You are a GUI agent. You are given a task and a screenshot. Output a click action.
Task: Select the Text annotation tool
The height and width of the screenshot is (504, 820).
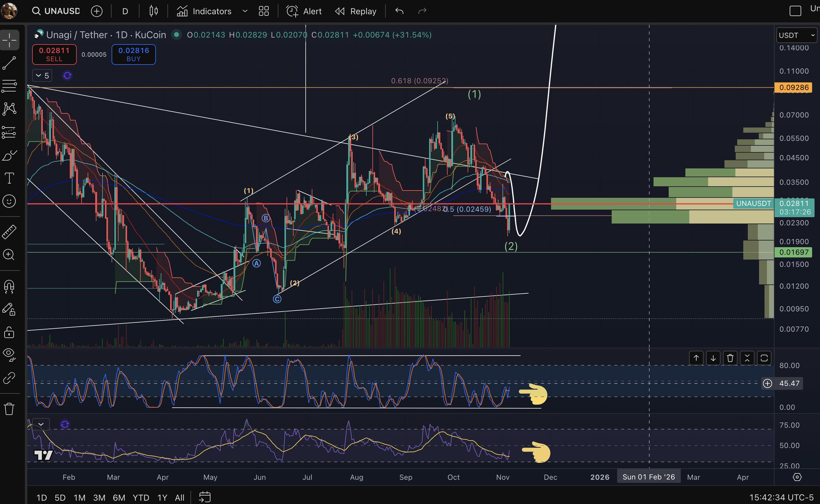click(9, 178)
